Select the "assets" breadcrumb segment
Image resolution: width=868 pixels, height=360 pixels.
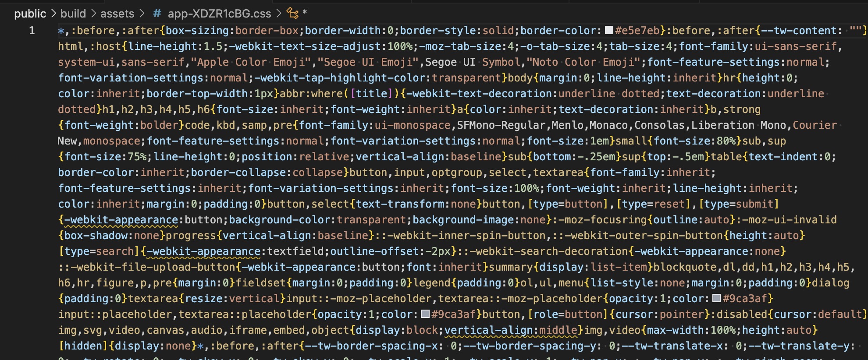[117, 14]
